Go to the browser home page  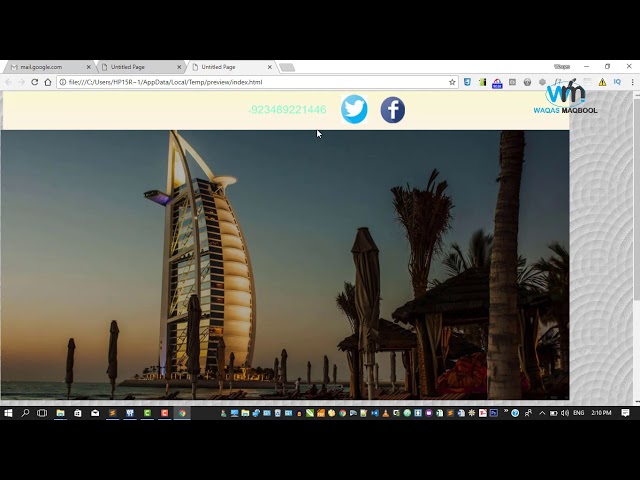pyautogui.click(x=48, y=82)
